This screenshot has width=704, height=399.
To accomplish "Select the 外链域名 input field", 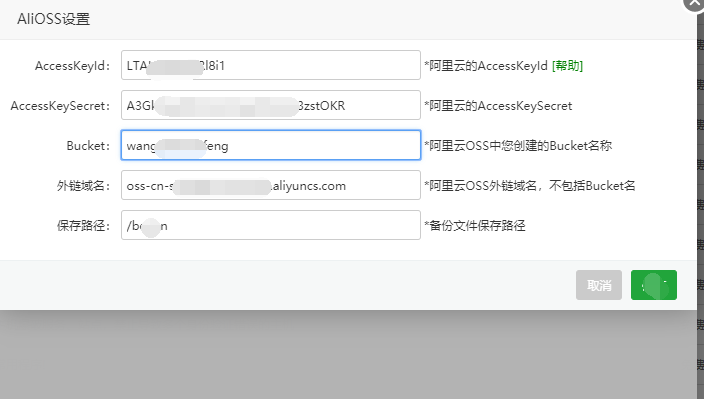I will coord(271,185).
